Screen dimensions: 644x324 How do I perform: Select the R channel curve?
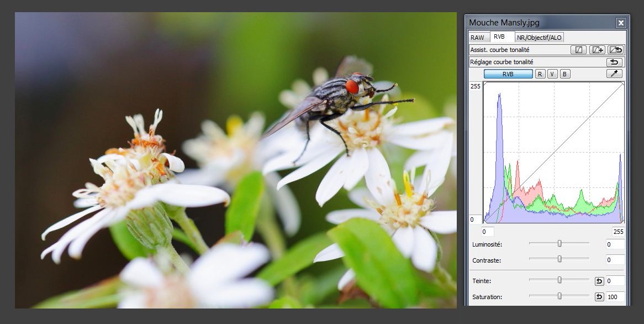click(x=540, y=74)
